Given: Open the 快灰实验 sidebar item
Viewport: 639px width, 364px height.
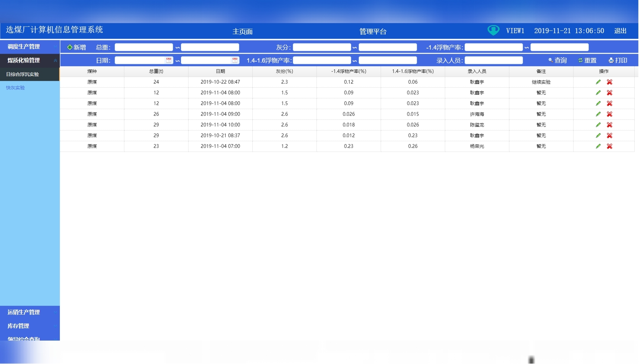Looking at the screenshot, I should point(15,88).
